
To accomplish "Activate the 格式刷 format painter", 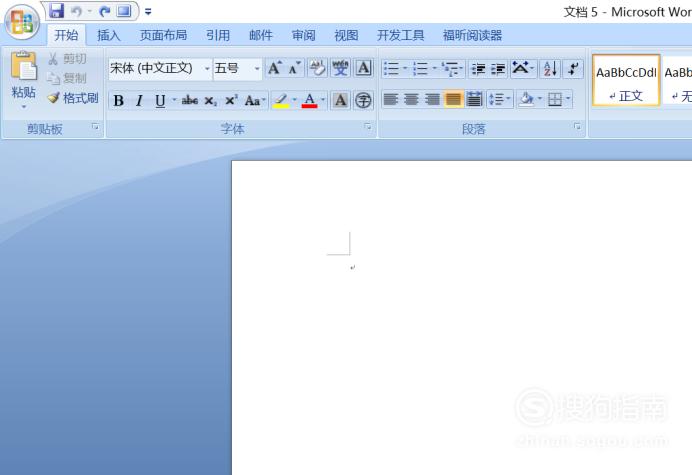I will [x=73, y=98].
